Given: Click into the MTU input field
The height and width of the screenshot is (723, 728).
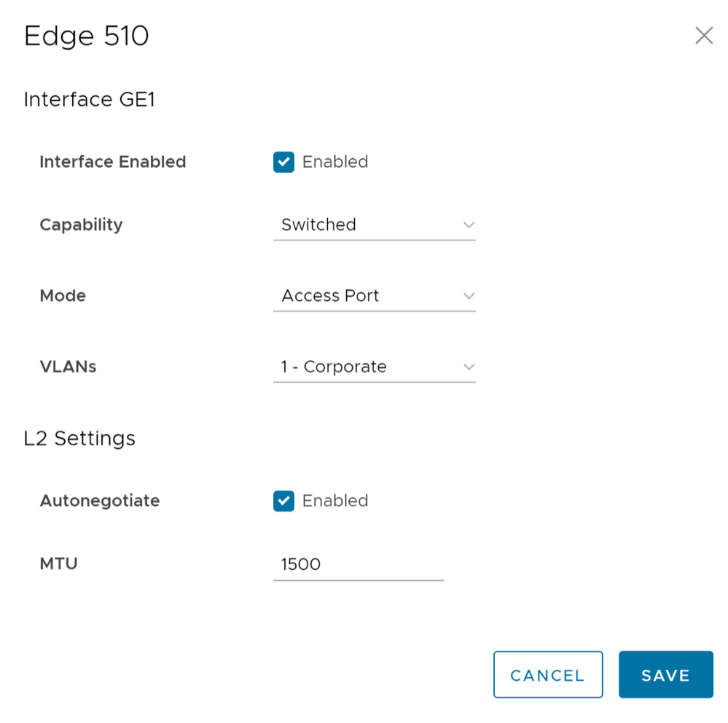Looking at the screenshot, I should (x=357, y=564).
